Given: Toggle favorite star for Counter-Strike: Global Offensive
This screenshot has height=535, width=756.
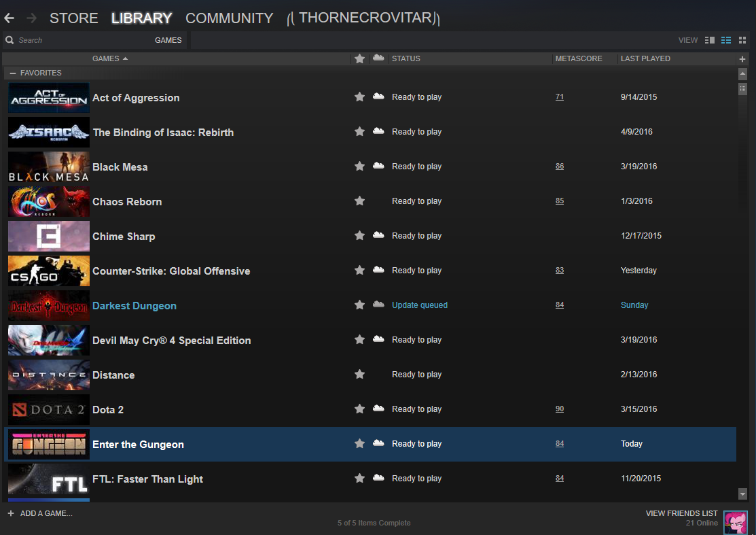Looking at the screenshot, I should click(359, 271).
